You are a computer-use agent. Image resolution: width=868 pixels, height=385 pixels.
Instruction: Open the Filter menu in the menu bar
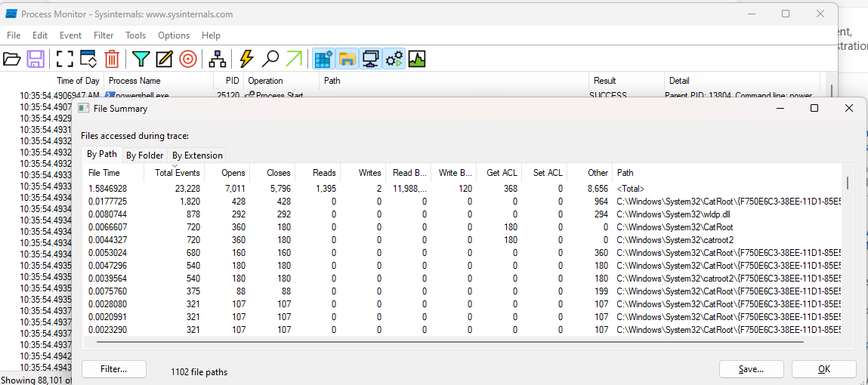pos(103,35)
